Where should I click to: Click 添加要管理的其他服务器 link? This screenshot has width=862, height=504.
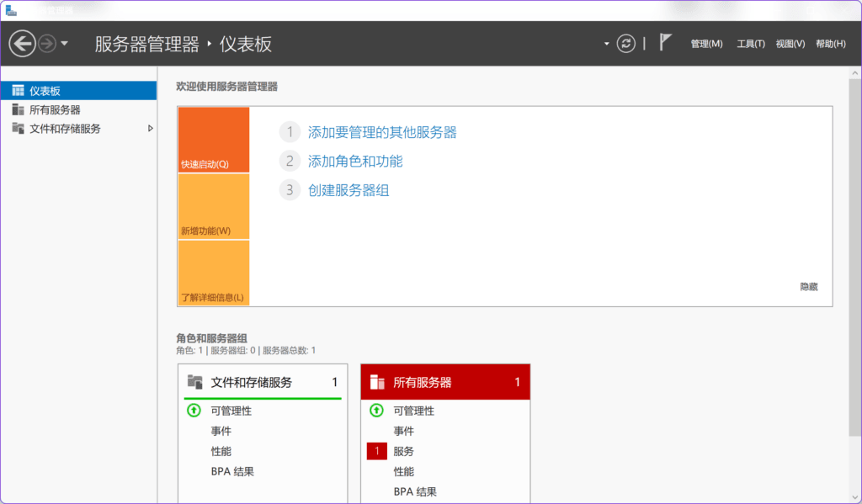(x=382, y=132)
